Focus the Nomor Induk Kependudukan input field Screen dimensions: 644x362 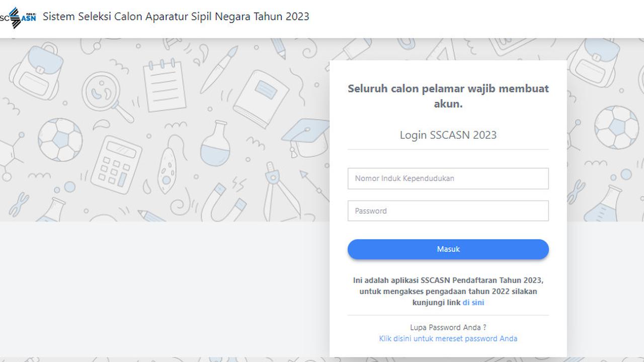pos(448,178)
